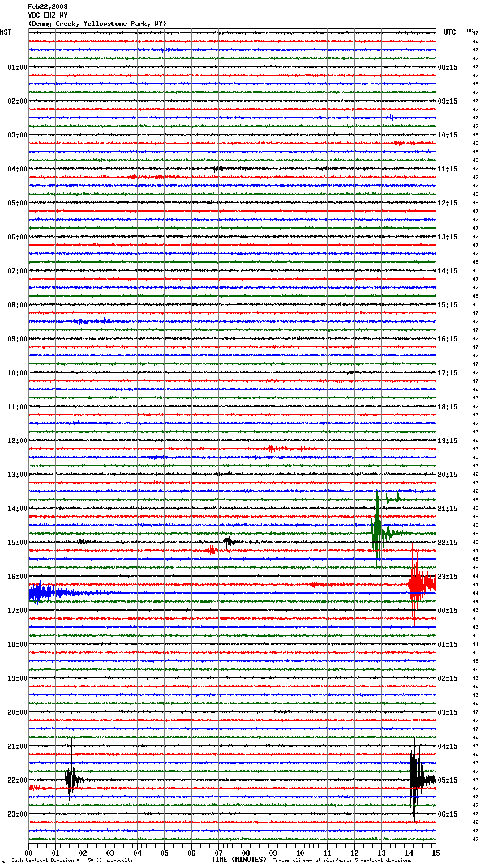Click the 10:15 UTC time label
481x868 pixels.
pos(448,135)
